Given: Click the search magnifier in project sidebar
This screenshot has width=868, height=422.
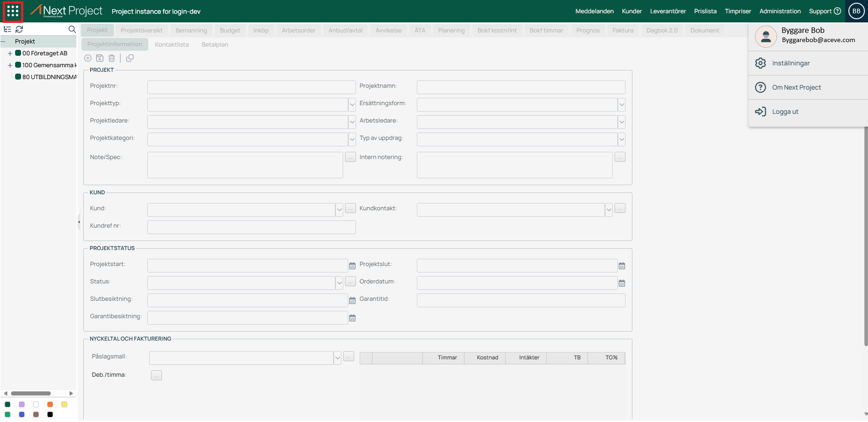Looking at the screenshot, I should [72, 29].
